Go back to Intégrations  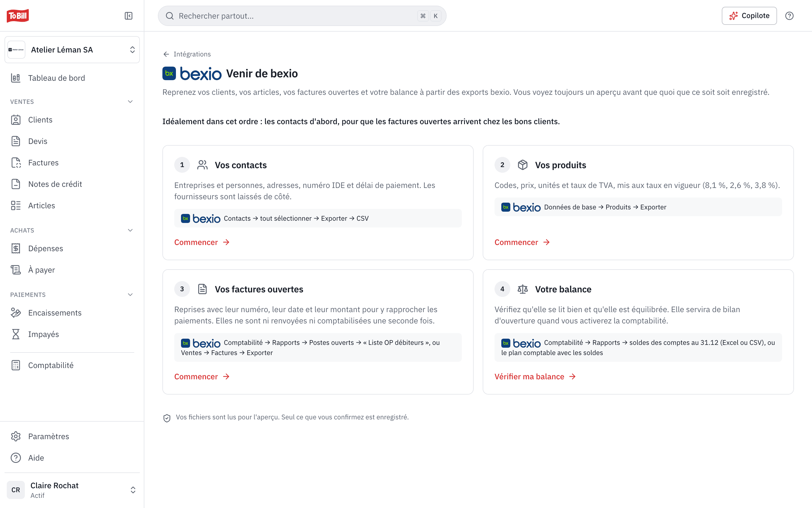(187, 54)
